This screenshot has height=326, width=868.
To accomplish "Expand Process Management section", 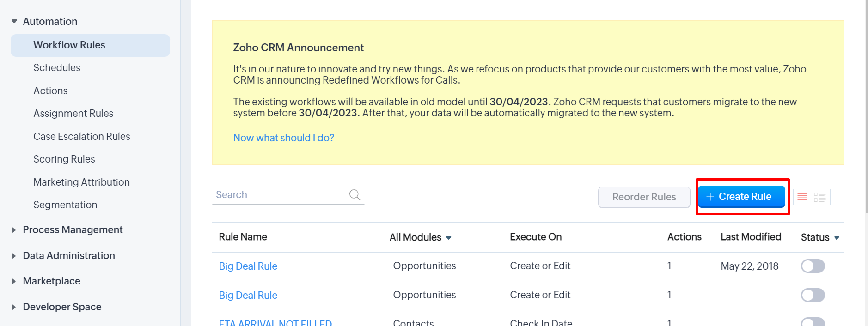I will 13,230.
